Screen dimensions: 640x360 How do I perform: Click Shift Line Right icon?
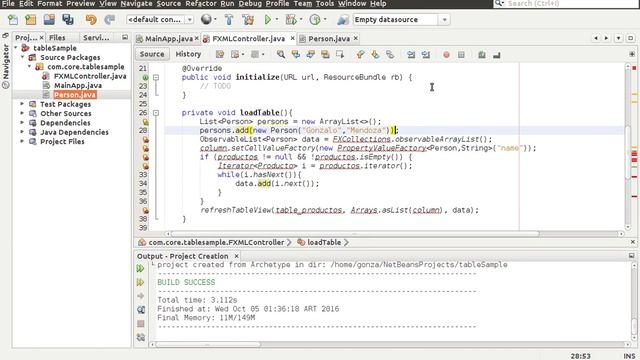(426, 54)
